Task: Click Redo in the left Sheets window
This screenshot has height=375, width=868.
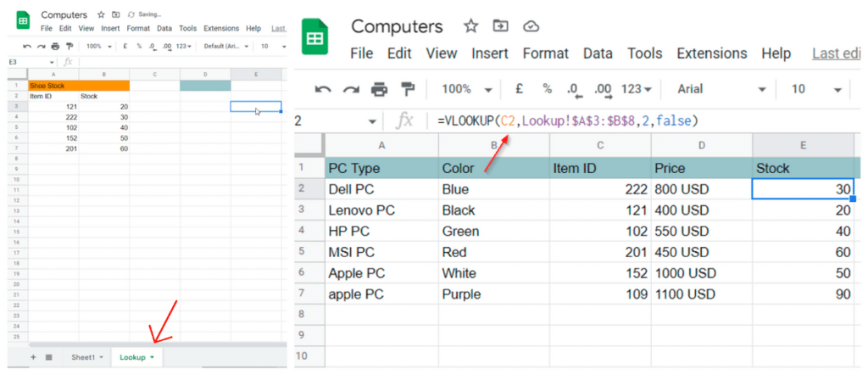Action: tap(41, 47)
